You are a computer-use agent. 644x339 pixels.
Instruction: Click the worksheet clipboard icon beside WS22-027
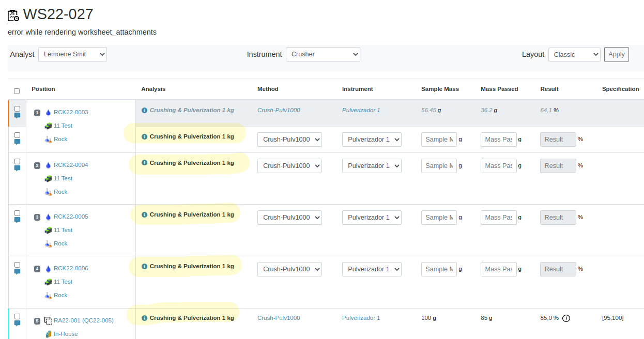13,16
